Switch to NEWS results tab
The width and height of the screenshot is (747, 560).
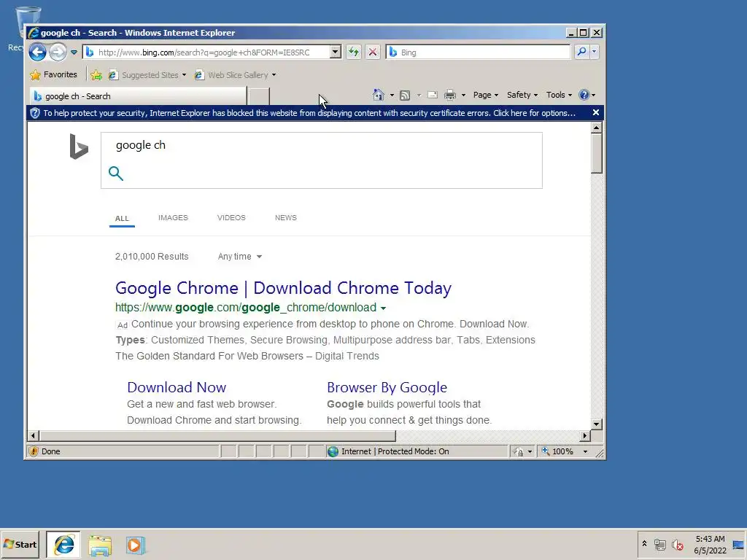pyautogui.click(x=286, y=217)
